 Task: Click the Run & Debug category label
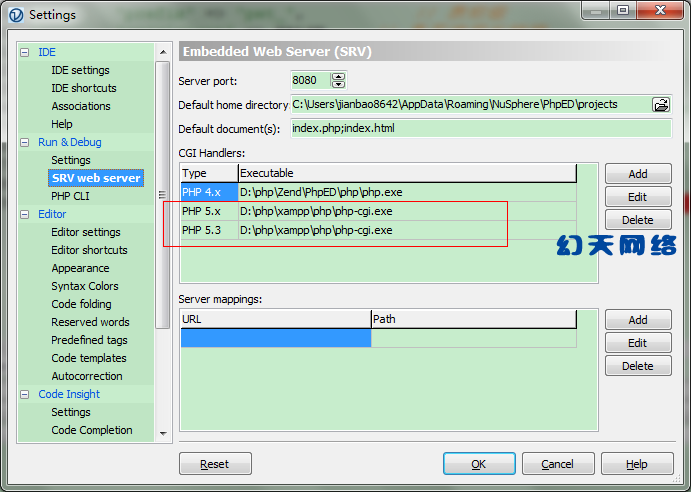tap(70, 142)
